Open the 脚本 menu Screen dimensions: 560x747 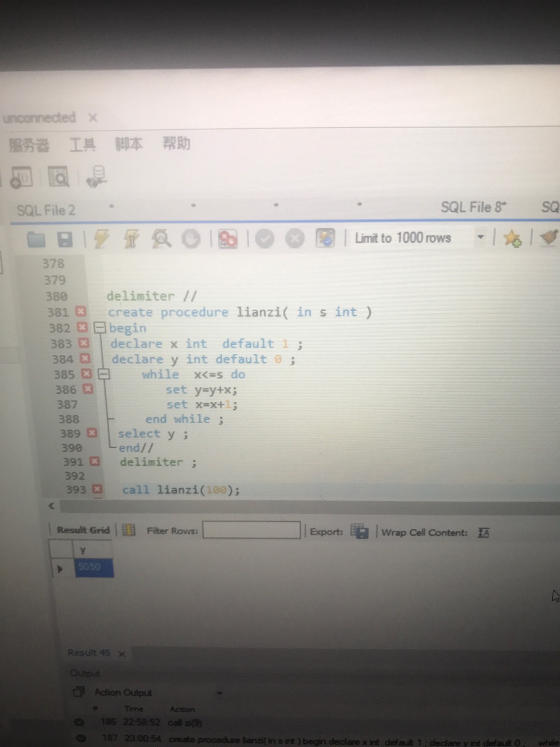click(129, 143)
